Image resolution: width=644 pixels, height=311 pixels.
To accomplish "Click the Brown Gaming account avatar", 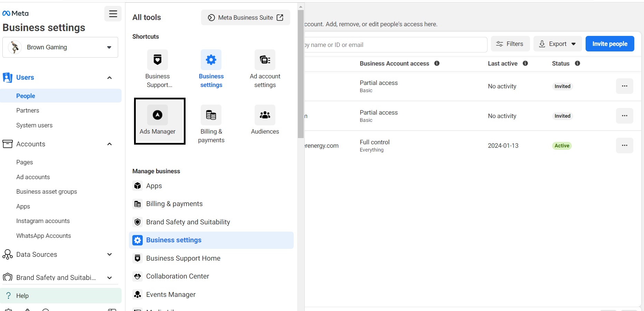I will pyautogui.click(x=15, y=47).
